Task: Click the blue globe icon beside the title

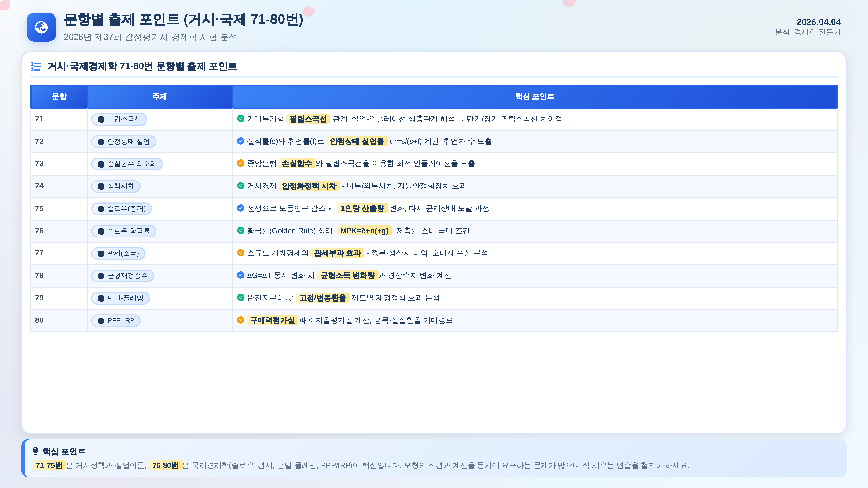Action: click(x=41, y=27)
